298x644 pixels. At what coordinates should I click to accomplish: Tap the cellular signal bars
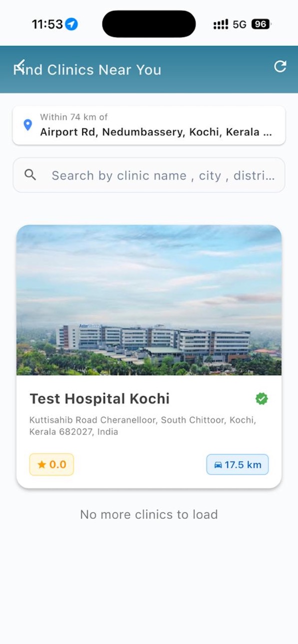220,24
